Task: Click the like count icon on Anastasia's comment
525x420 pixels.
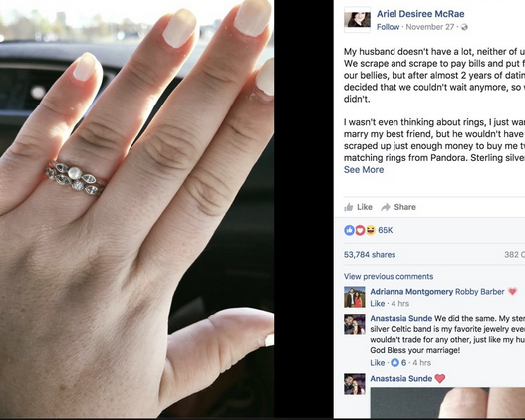Action: [395, 363]
